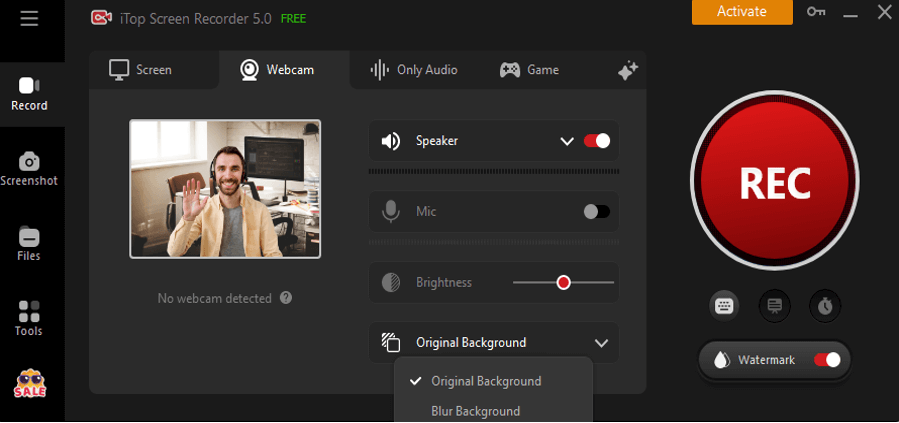Click the sparkle stars icon beside Game tab

[628, 70]
